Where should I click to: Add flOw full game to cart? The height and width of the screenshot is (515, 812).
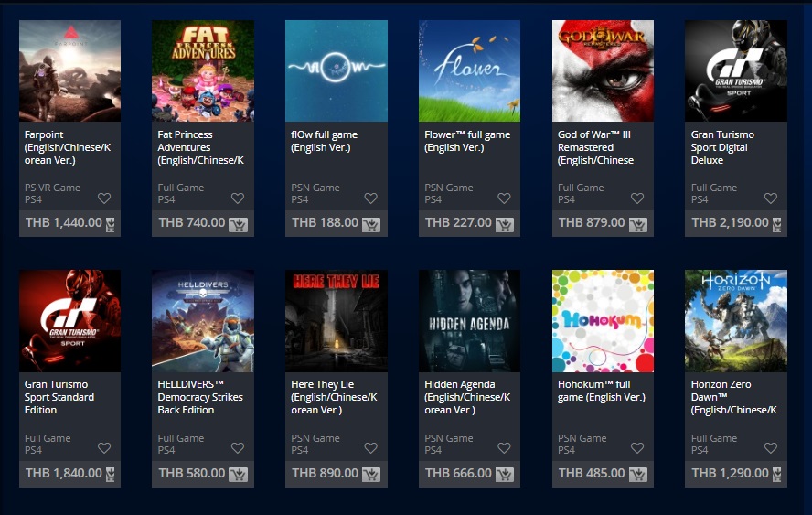(371, 224)
